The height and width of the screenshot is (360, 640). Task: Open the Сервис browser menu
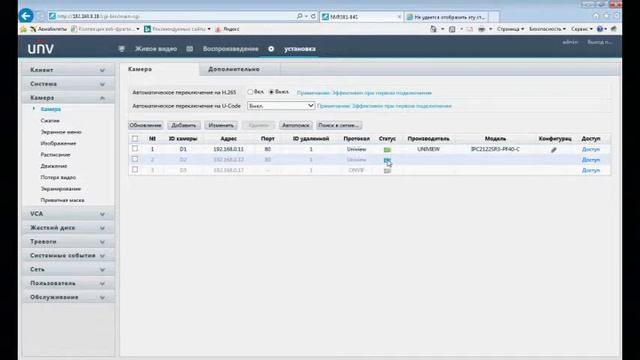click(582, 29)
